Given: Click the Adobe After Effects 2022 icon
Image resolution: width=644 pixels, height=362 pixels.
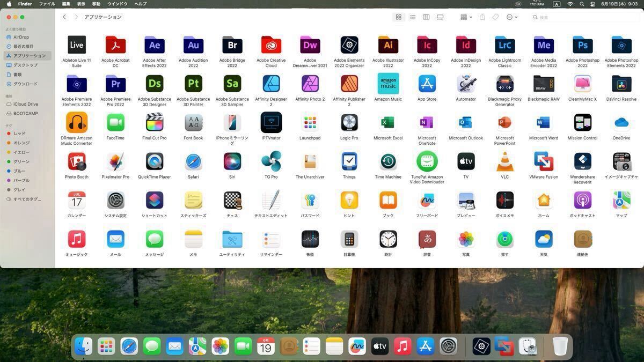Looking at the screenshot, I should coord(155,45).
